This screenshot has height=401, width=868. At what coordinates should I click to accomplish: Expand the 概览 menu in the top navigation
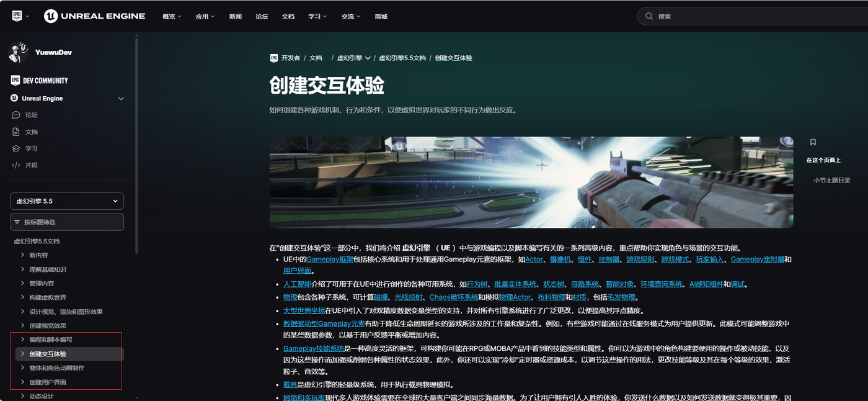coord(172,17)
